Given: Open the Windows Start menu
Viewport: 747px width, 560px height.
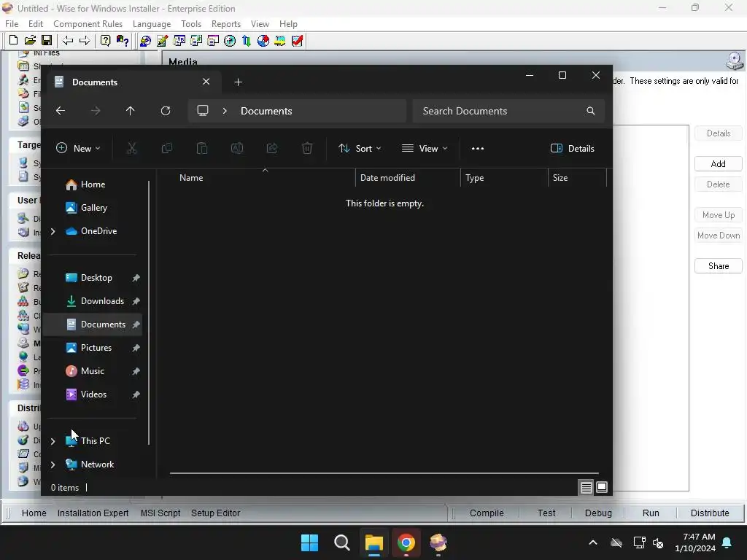Looking at the screenshot, I should coord(309,542).
